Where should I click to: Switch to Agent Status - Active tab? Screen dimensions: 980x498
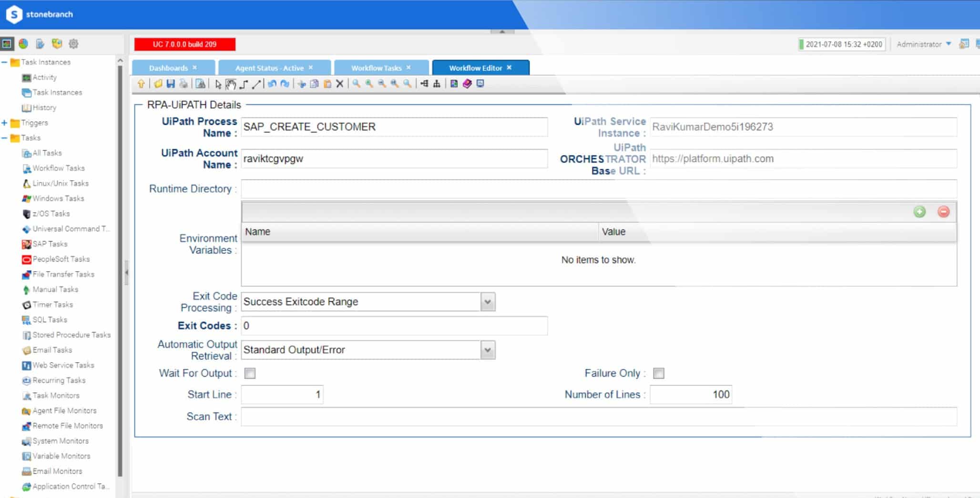pos(269,68)
